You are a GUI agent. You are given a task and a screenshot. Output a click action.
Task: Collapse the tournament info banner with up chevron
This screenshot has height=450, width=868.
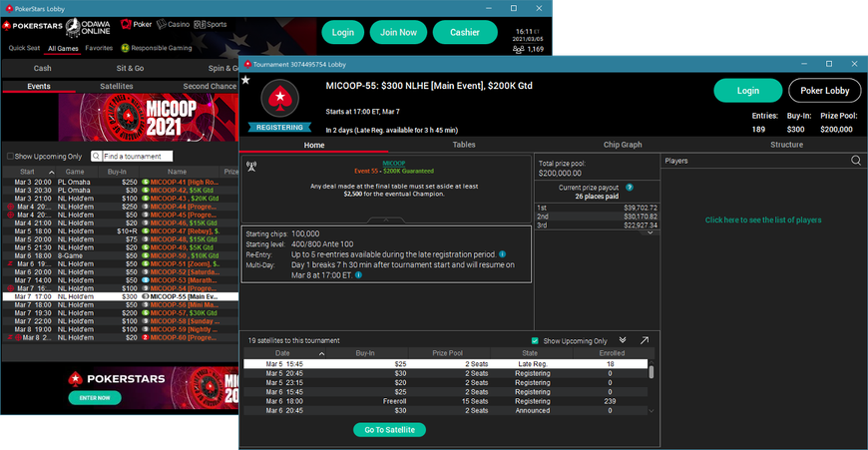[386, 220]
